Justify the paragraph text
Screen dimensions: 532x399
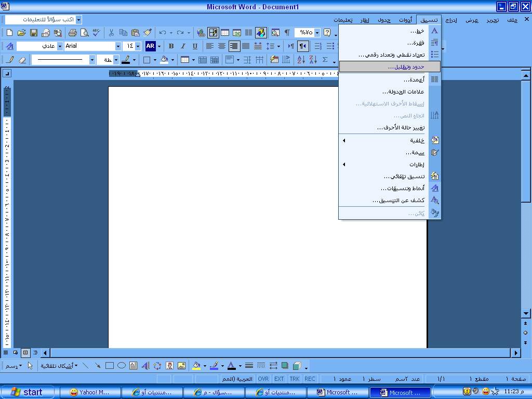pyautogui.click(x=246, y=46)
